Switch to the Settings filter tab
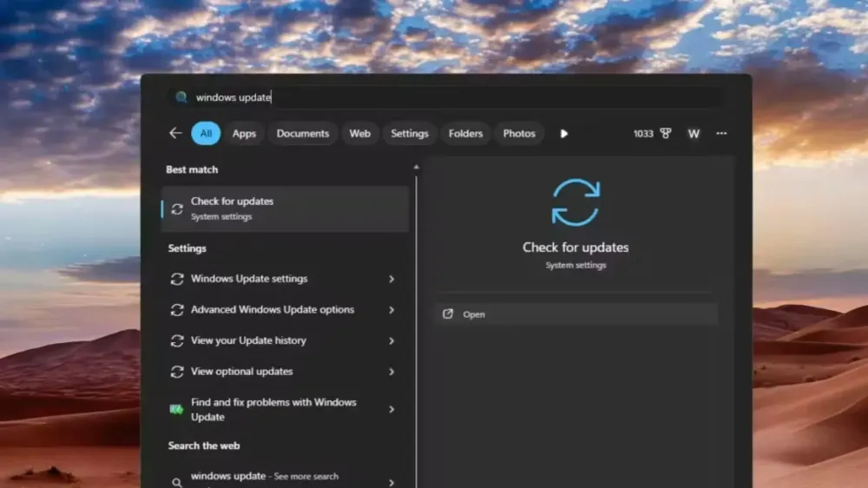868x488 pixels. [x=410, y=134]
